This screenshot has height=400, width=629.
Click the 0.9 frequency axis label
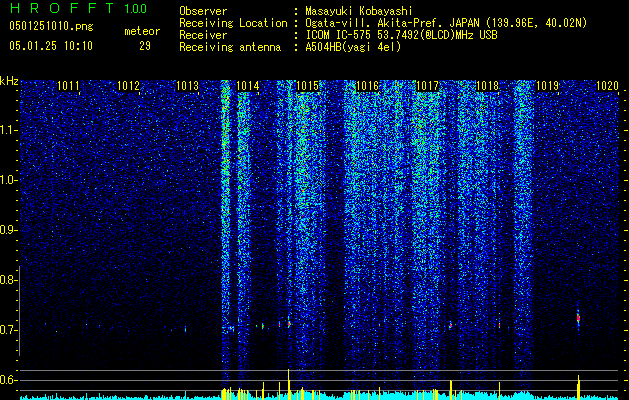[x=8, y=230]
